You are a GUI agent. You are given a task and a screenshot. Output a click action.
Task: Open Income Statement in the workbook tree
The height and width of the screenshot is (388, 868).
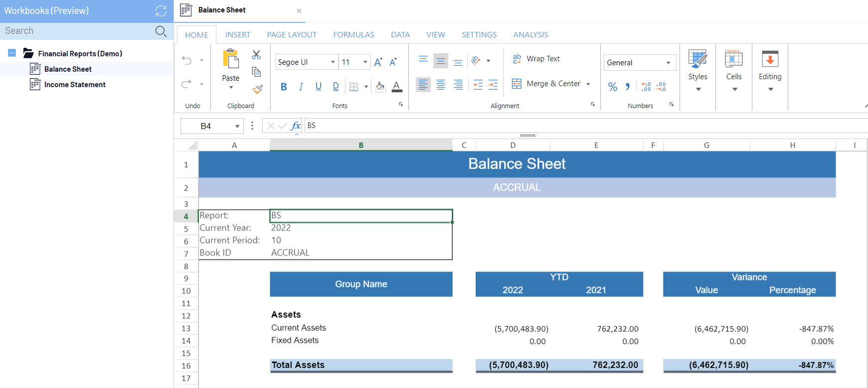[75, 85]
